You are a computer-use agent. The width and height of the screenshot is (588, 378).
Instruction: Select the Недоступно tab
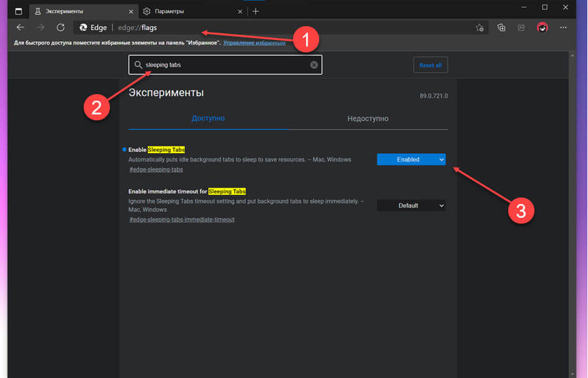point(368,118)
